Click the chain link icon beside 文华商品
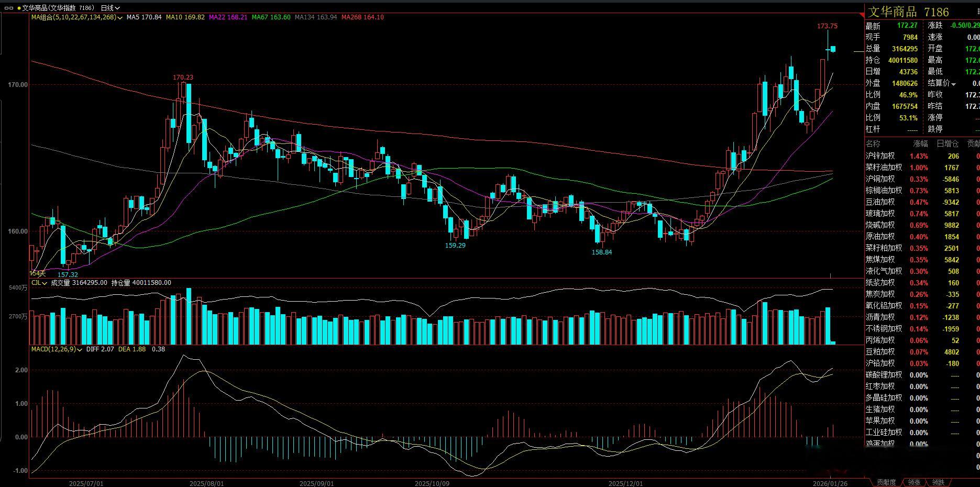 8,8
